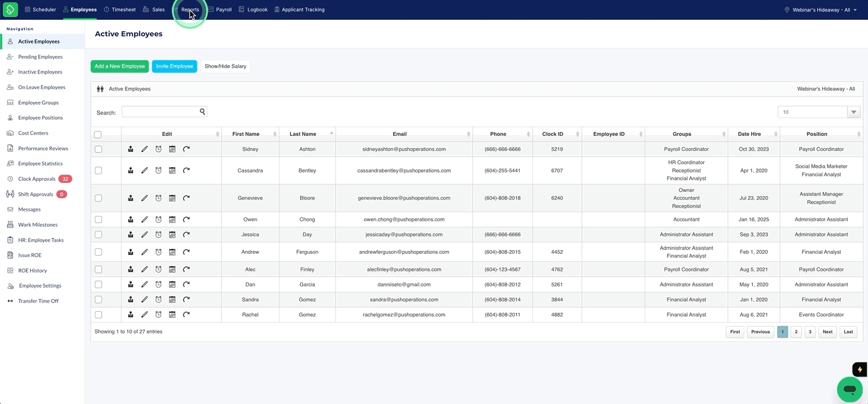Open the lightning bolt widget icon
This screenshot has width=868, height=404.
(860, 370)
